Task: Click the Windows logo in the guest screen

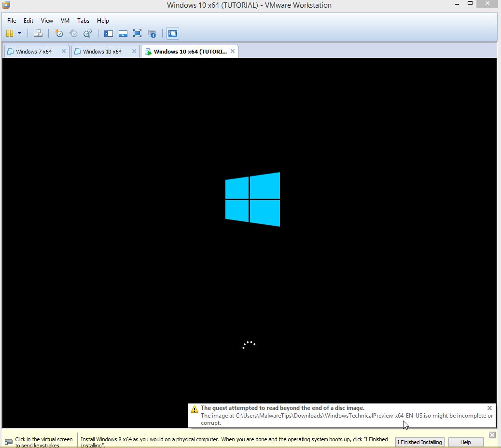Action: (252, 199)
